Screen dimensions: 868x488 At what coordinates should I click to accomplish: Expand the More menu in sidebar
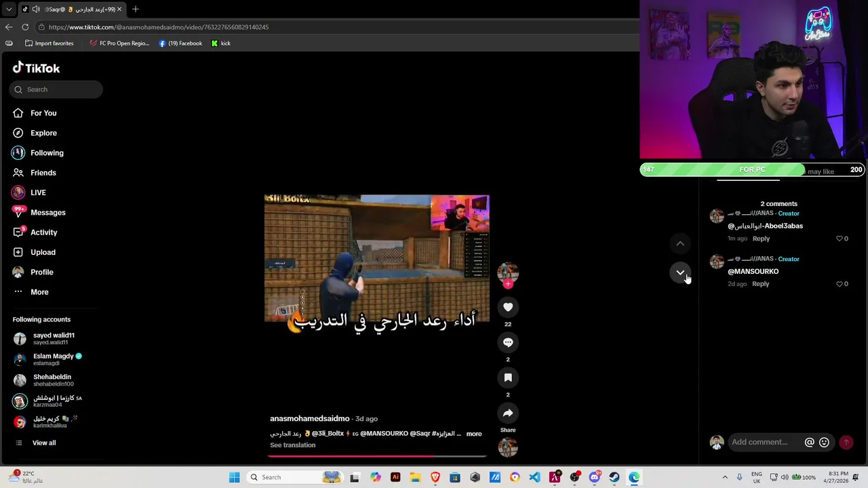tap(39, 292)
